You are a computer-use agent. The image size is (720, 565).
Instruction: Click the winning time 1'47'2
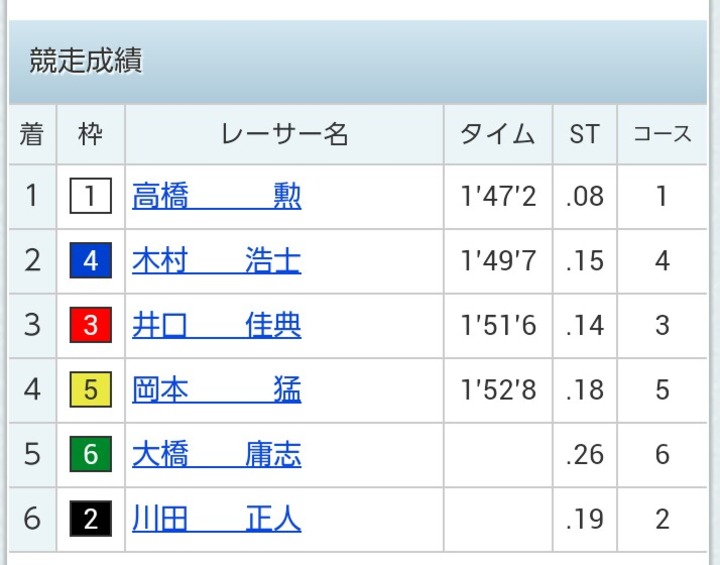[498, 197]
